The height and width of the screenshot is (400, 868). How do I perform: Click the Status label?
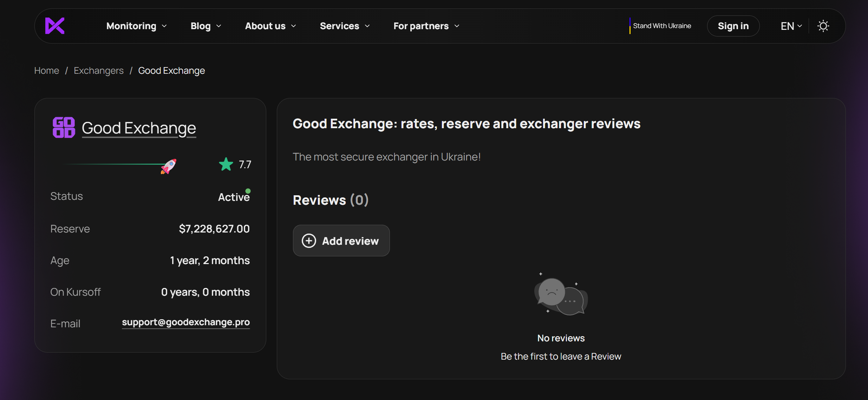pos(67,196)
